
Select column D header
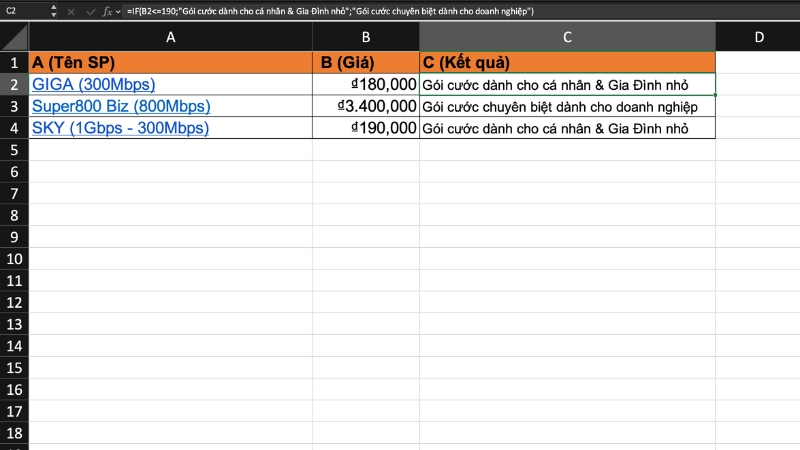[x=758, y=37]
